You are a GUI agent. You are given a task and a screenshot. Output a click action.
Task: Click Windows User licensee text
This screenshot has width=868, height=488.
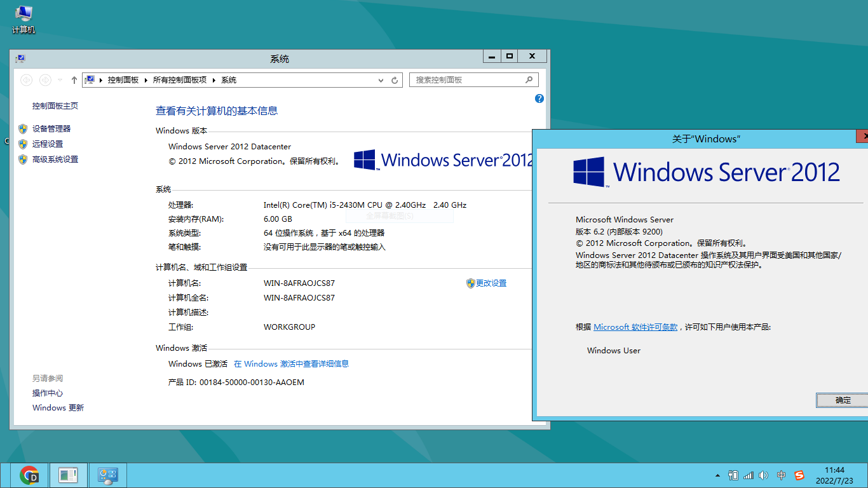(x=614, y=351)
